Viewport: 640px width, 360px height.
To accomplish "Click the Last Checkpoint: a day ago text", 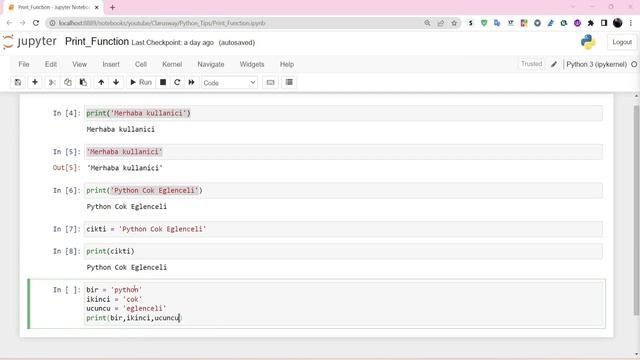I will [173, 42].
